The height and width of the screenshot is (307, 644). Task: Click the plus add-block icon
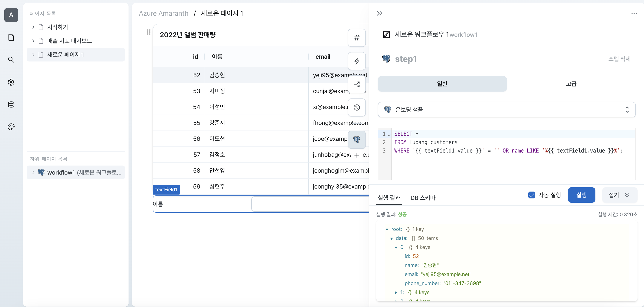[x=141, y=32]
